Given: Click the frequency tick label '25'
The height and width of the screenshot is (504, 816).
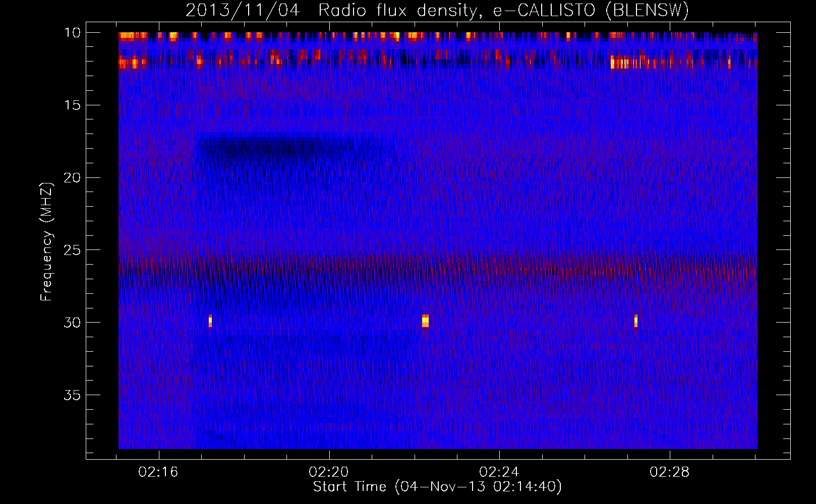Looking at the screenshot, I should (x=73, y=250).
